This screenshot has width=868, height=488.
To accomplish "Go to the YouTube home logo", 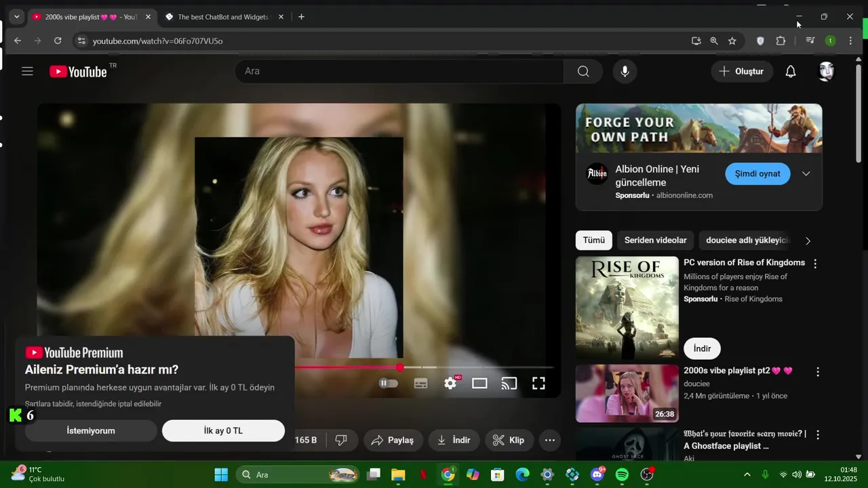I will [78, 71].
